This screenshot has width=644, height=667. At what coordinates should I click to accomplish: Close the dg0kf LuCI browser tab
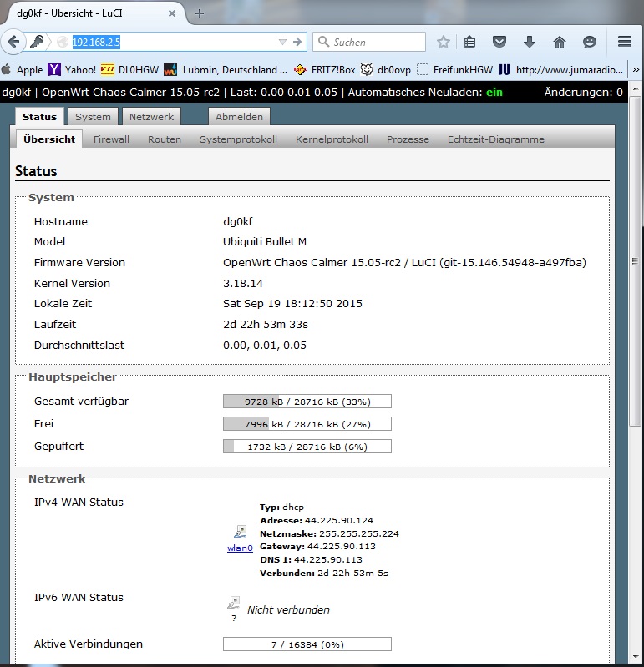tap(172, 13)
